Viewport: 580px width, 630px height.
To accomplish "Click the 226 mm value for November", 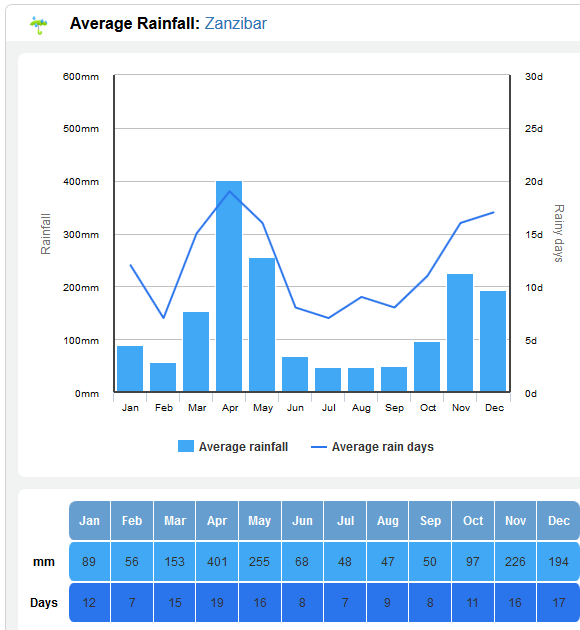I will tap(516, 561).
